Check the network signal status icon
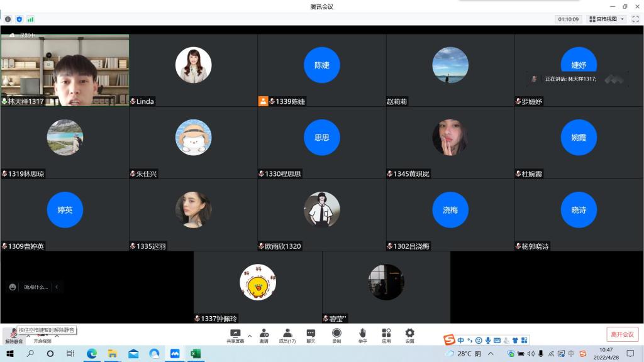 click(x=30, y=19)
